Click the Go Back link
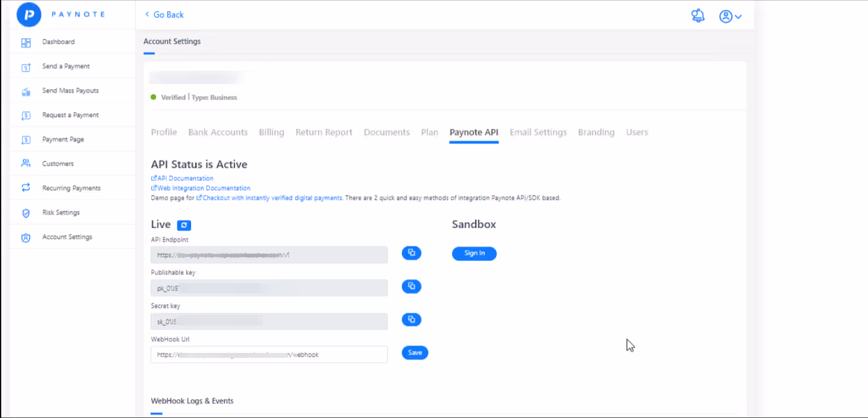868x418 pixels. point(164,15)
